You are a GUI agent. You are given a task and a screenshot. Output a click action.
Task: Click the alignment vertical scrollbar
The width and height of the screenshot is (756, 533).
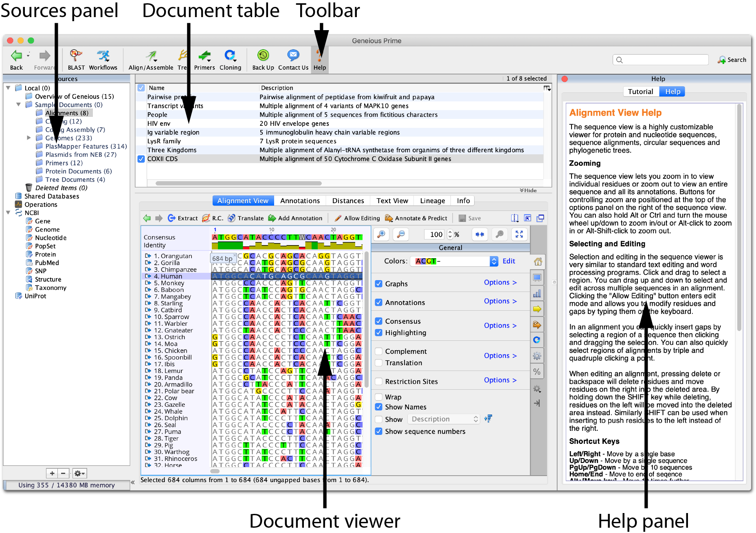367,320
